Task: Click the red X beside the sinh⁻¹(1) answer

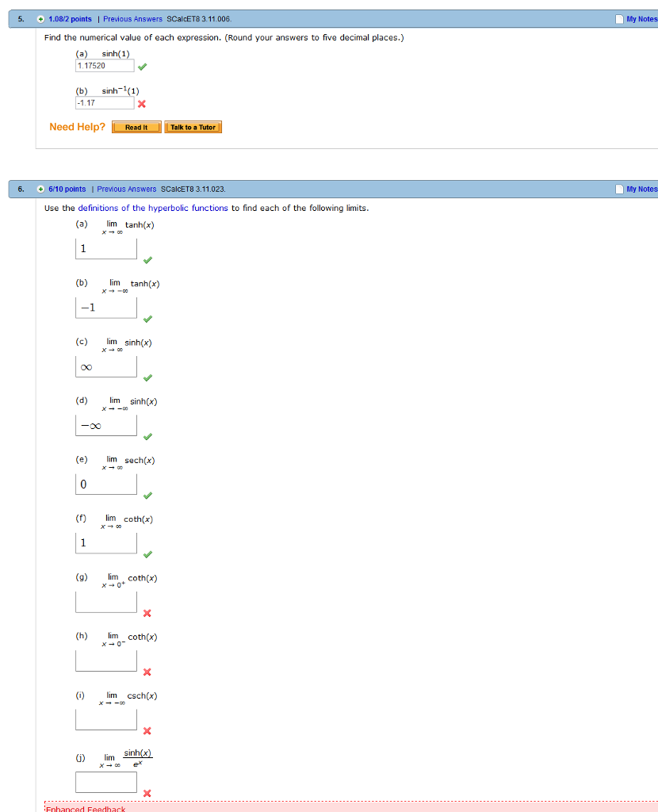Action: pos(142,104)
